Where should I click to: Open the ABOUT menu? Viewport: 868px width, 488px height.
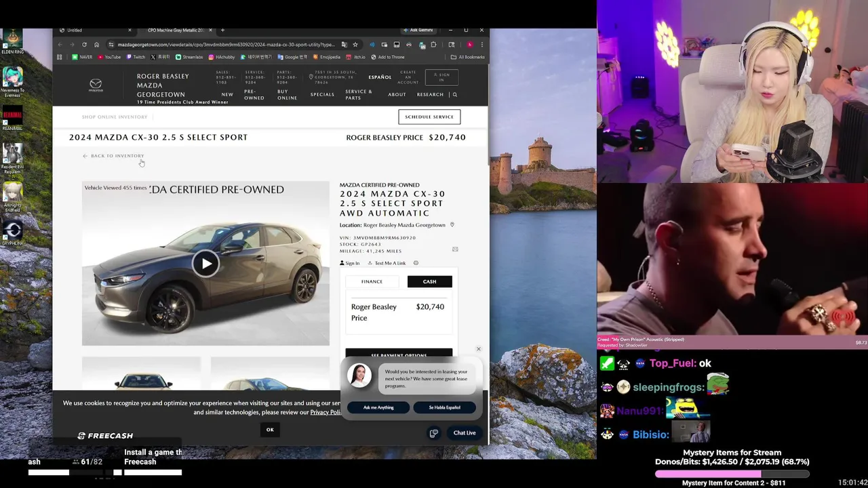click(397, 95)
